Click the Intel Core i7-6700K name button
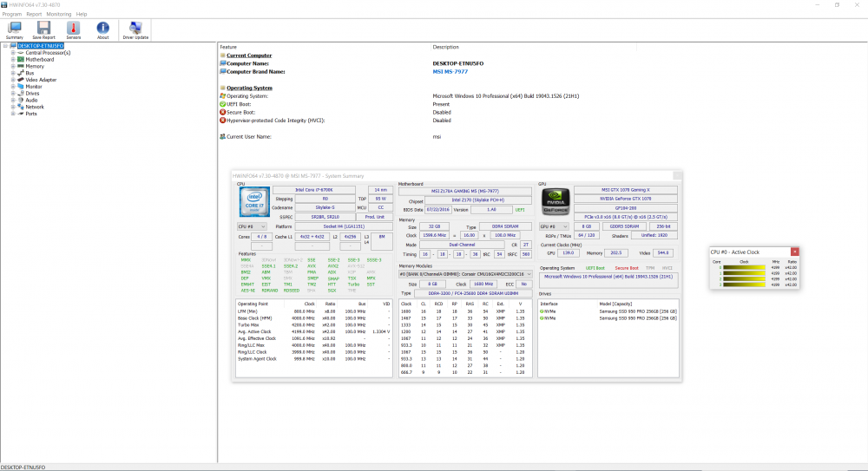This screenshot has width=868, height=471. [x=314, y=190]
